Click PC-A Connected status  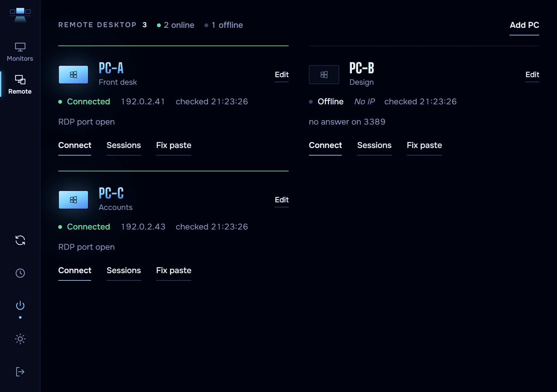[x=84, y=101]
